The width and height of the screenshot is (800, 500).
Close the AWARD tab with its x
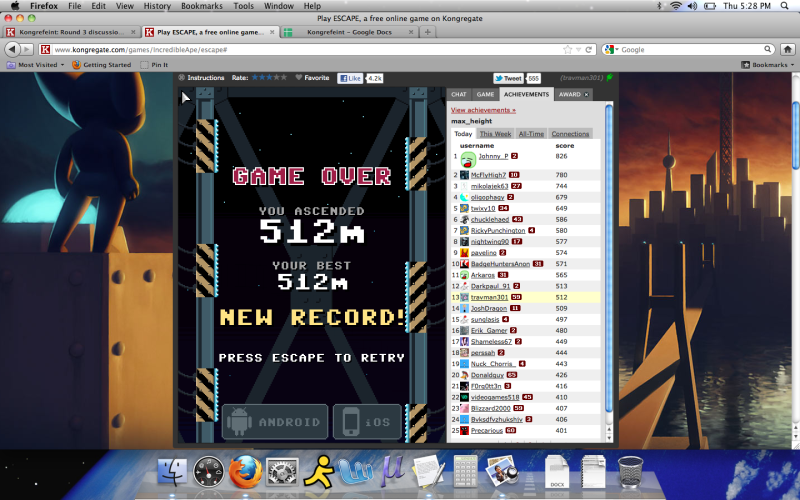[x=586, y=94]
